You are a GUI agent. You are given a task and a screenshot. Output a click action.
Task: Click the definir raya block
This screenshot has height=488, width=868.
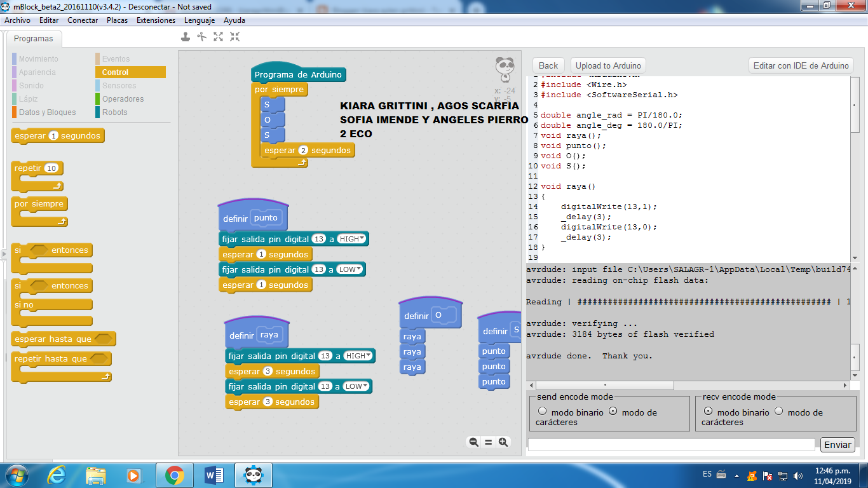(x=257, y=334)
